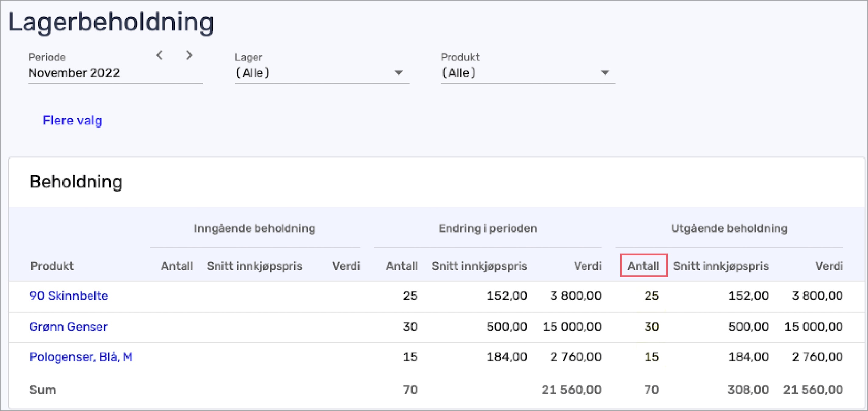The width and height of the screenshot is (868, 411).
Task: Open product 90 Skinnbelte
Action: pyautogui.click(x=69, y=296)
